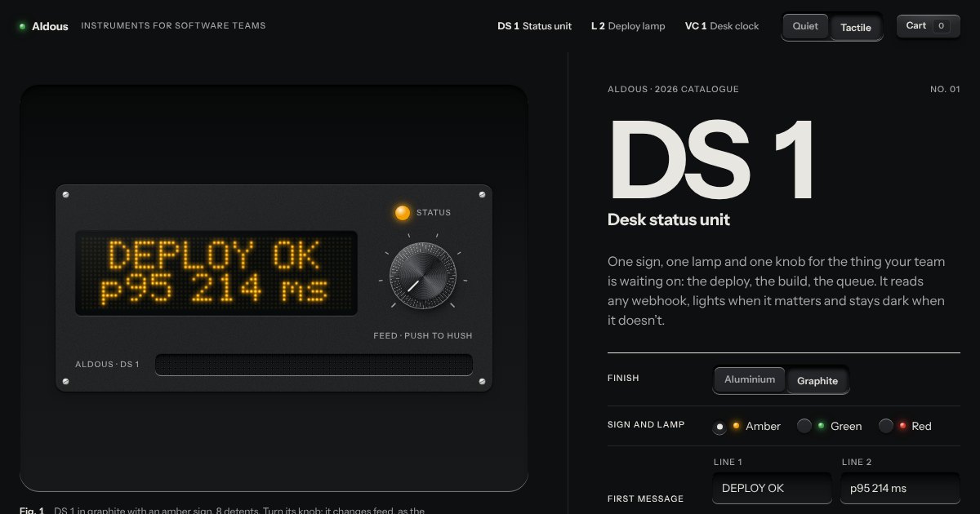Viewport: 980px width, 514px height.
Task: Click the "FEED · PUSH TO HUSH" label
Action: tap(423, 335)
